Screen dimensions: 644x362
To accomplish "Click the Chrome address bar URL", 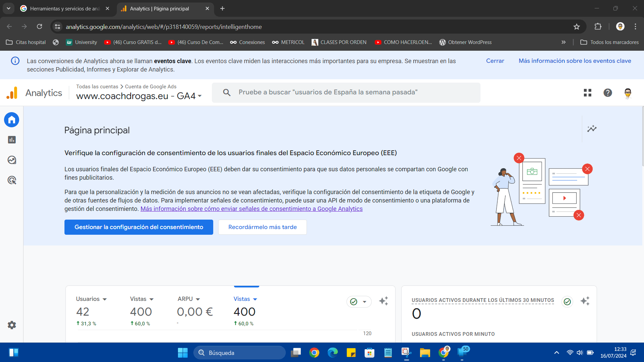I will tap(164, 27).
